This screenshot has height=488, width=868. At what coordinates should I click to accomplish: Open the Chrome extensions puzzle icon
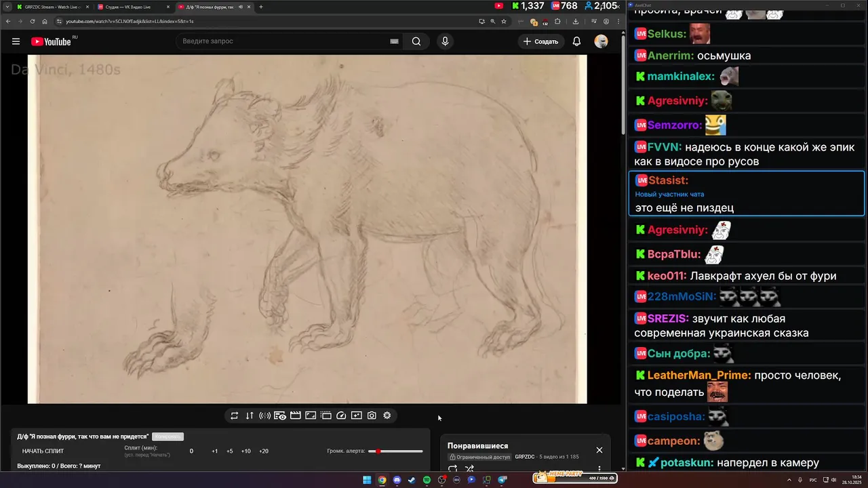(557, 21)
